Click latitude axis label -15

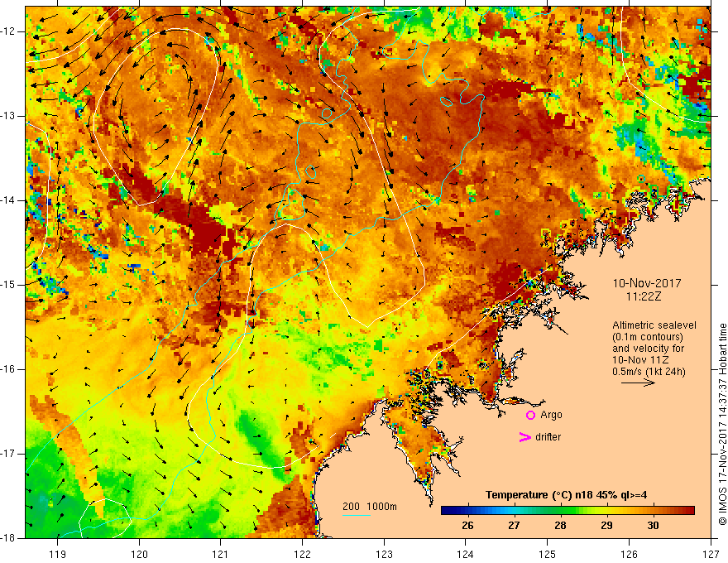tap(8, 285)
